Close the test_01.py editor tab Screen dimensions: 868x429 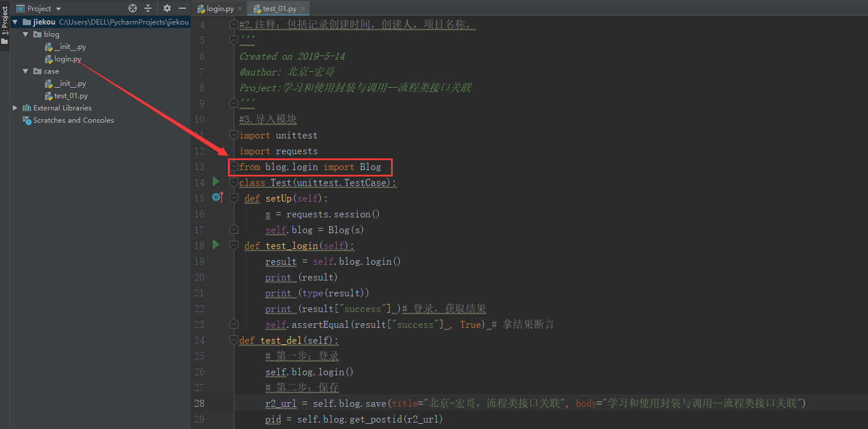303,9
